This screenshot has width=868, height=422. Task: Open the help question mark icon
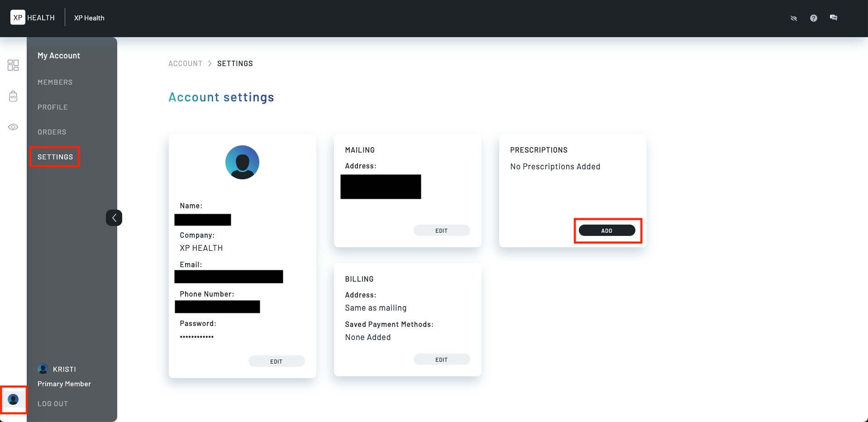point(813,18)
